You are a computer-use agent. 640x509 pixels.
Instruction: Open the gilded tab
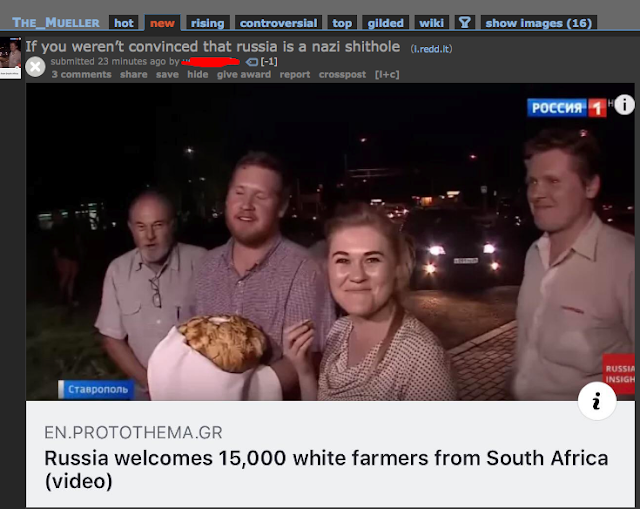coord(385,23)
